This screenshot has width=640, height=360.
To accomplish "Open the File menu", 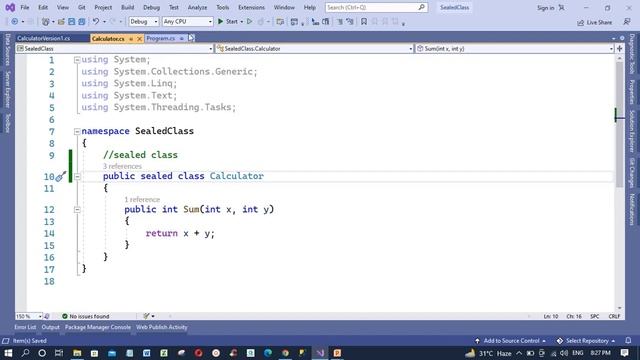I will click(24, 7).
